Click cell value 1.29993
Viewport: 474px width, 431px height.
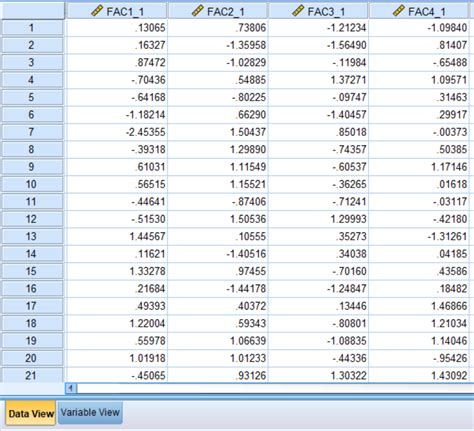pyautogui.click(x=318, y=219)
